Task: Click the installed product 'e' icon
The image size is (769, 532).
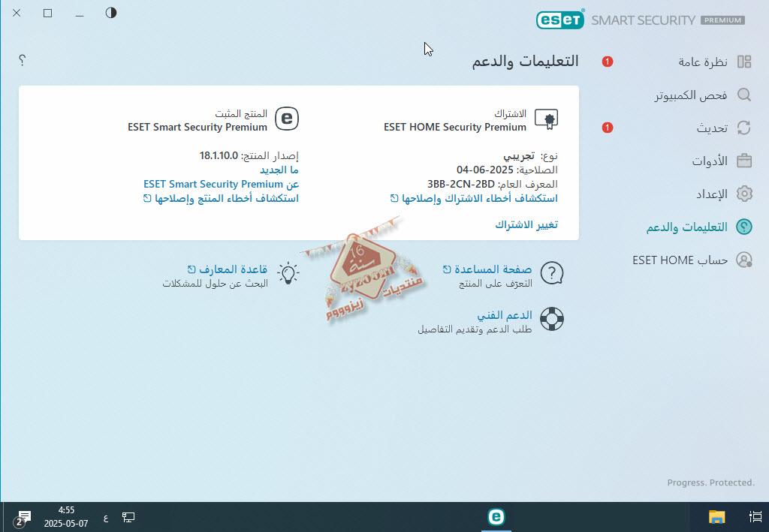Action: 287,119
